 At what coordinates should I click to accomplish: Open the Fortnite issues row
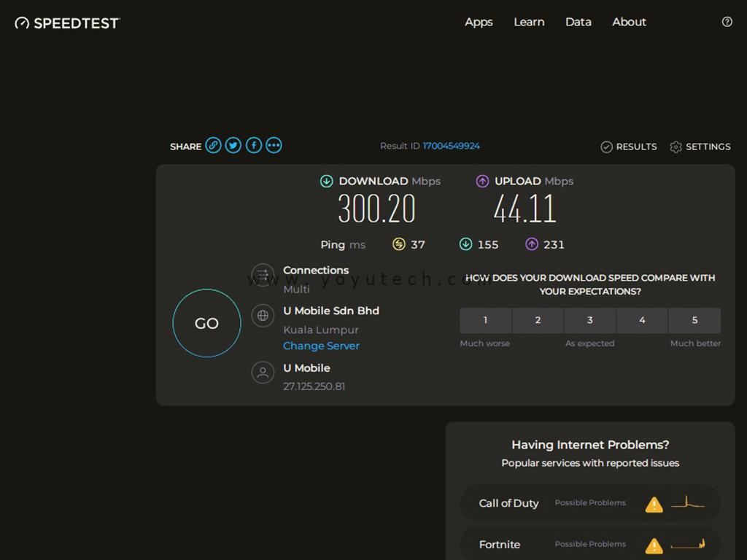click(x=589, y=544)
